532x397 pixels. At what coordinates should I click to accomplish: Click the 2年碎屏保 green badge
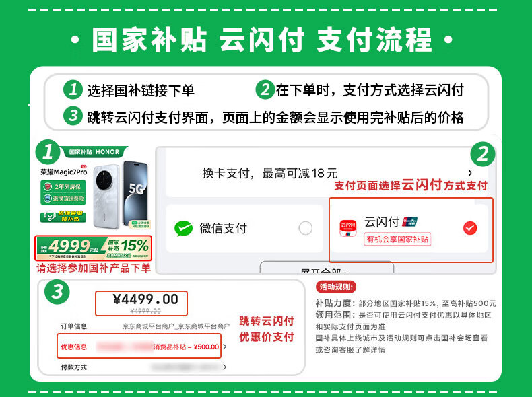63,186
